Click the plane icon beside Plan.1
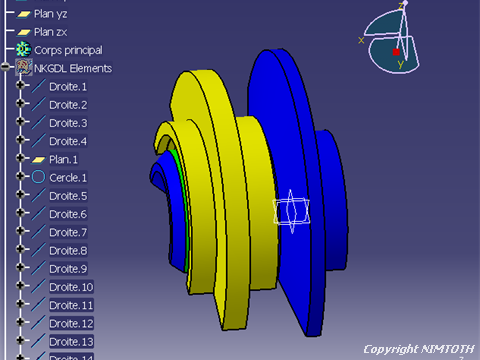 pyautogui.click(x=38, y=160)
